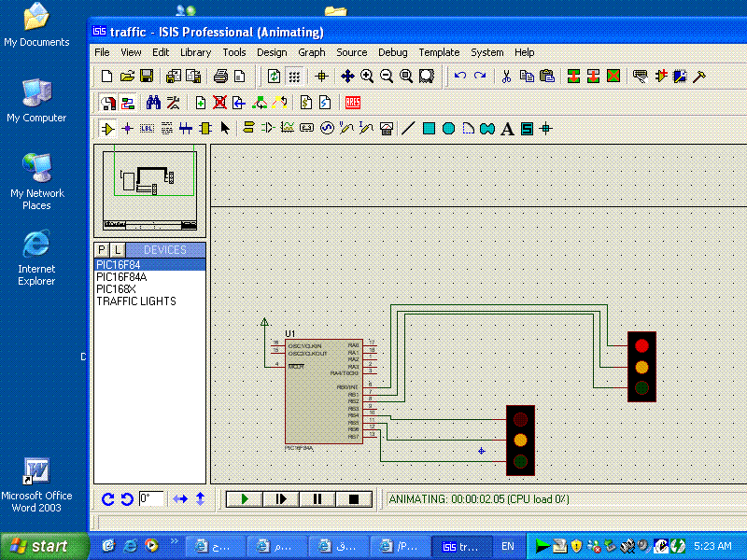
Task: Select PIC168X in devices list
Action: 150,289
